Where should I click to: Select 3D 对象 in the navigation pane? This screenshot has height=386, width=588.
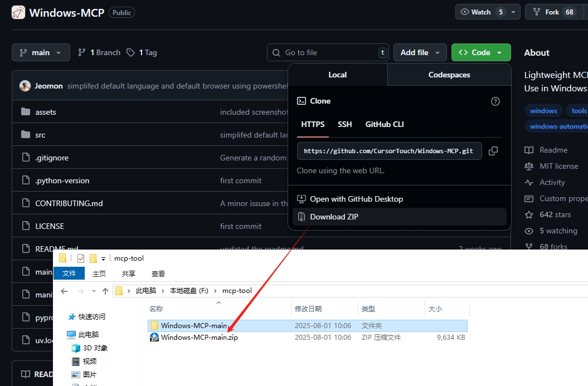90,348
